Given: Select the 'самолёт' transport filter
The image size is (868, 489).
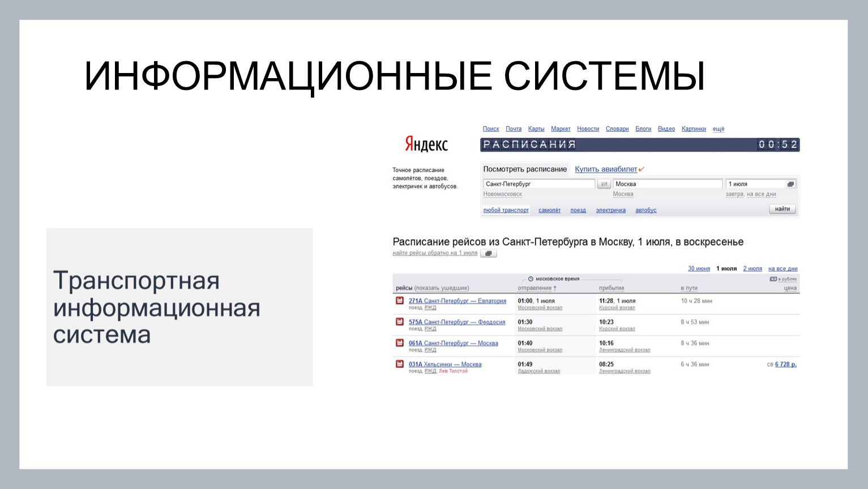Looking at the screenshot, I should click(549, 210).
